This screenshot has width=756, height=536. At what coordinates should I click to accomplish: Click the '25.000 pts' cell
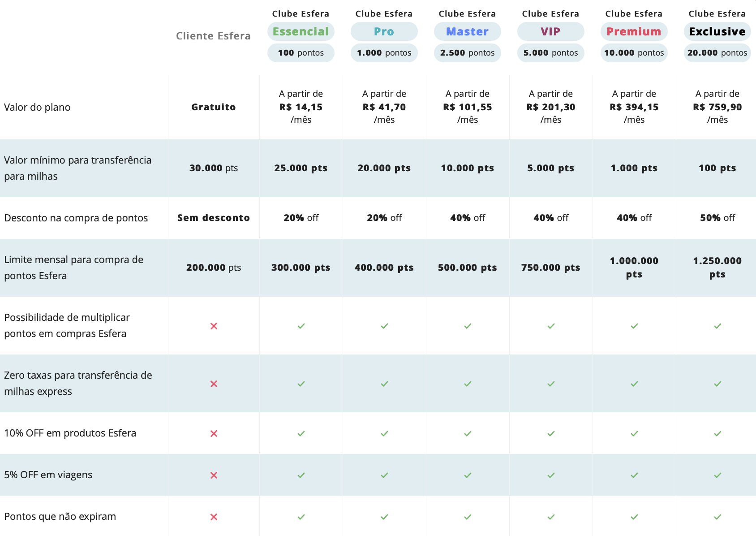coord(301,168)
